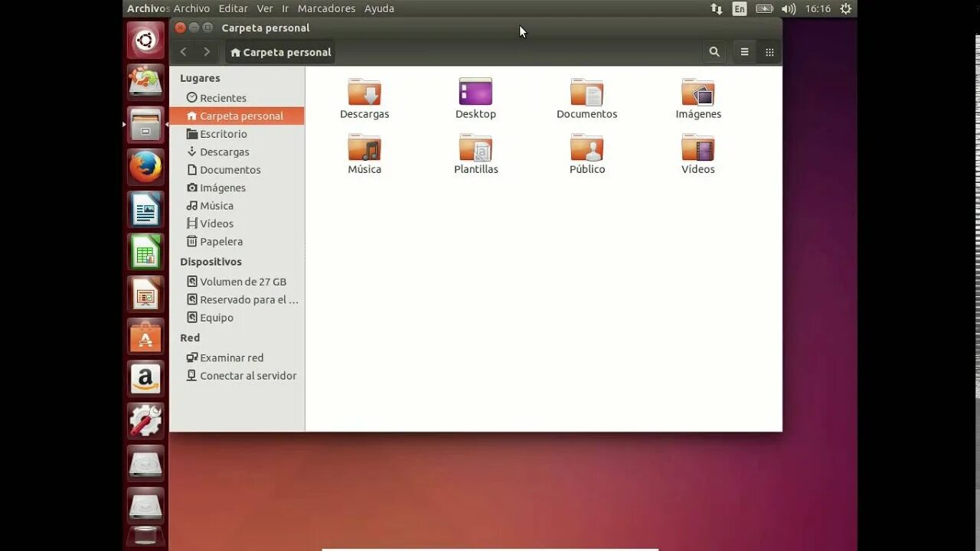Launch Firefox from the launcher
The image size is (980, 551).
click(145, 167)
